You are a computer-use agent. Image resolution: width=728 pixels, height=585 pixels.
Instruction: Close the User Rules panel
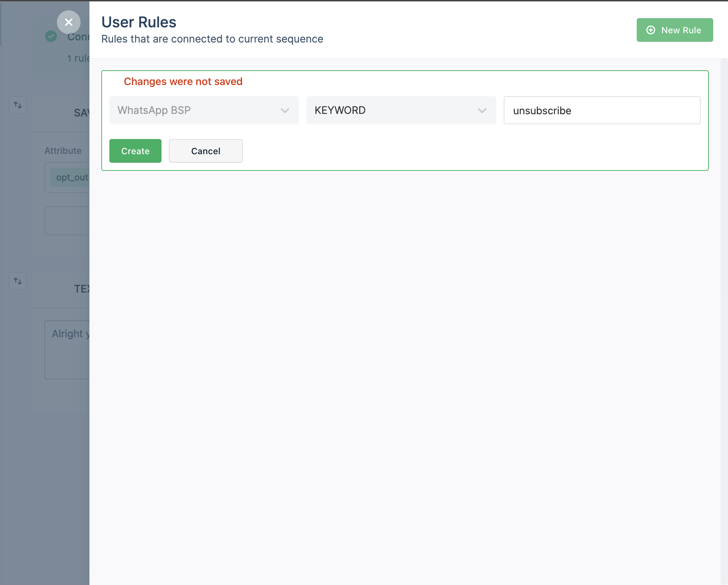[69, 22]
